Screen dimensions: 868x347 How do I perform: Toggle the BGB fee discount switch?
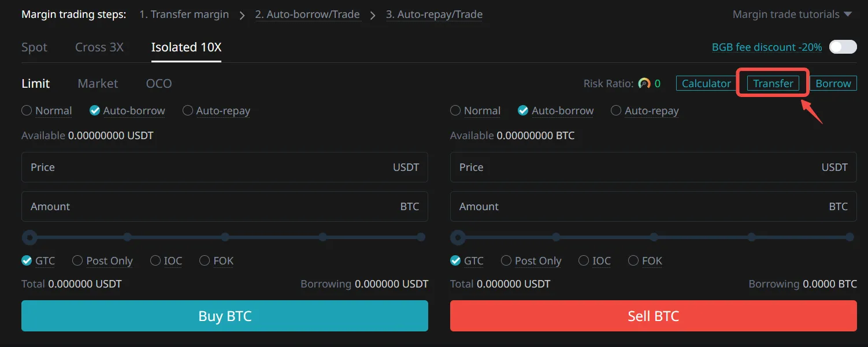pyautogui.click(x=843, y=47)
